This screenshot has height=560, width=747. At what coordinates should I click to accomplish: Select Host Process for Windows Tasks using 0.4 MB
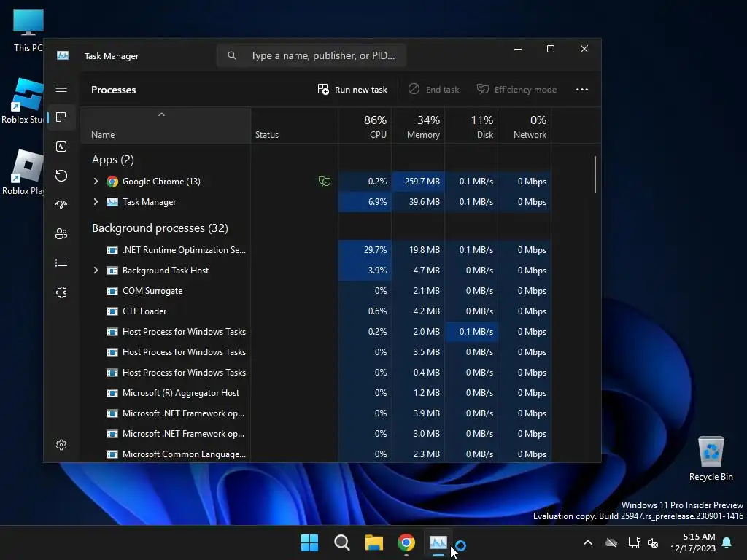317,373
